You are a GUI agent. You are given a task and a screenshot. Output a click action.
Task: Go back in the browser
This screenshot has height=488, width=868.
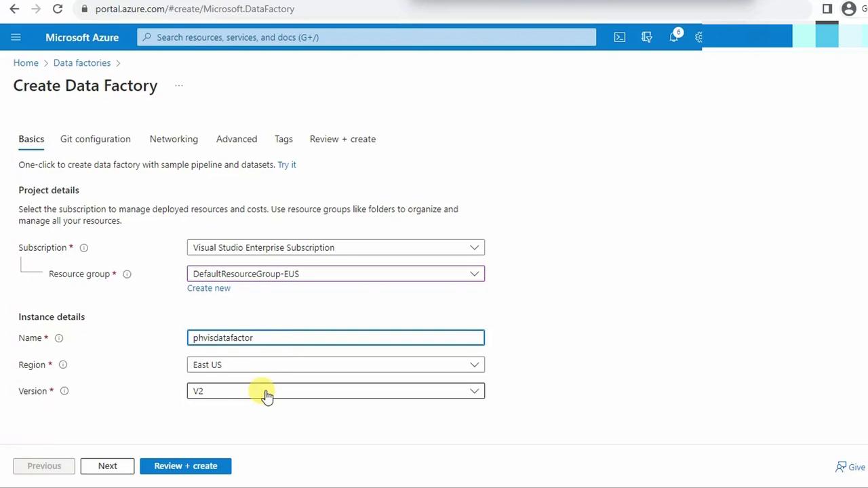[14, 9]
